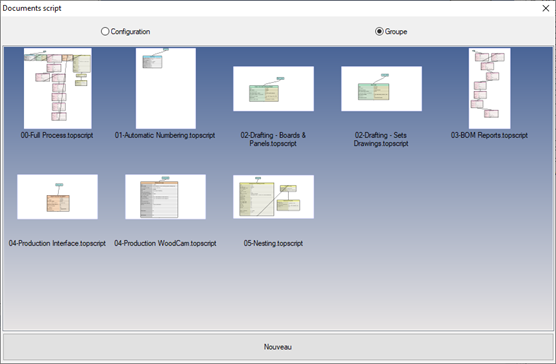The height and width of the screenshot is (364, 556).
Task: Close the Documents script dialog
Action: (x=546, y=8)
